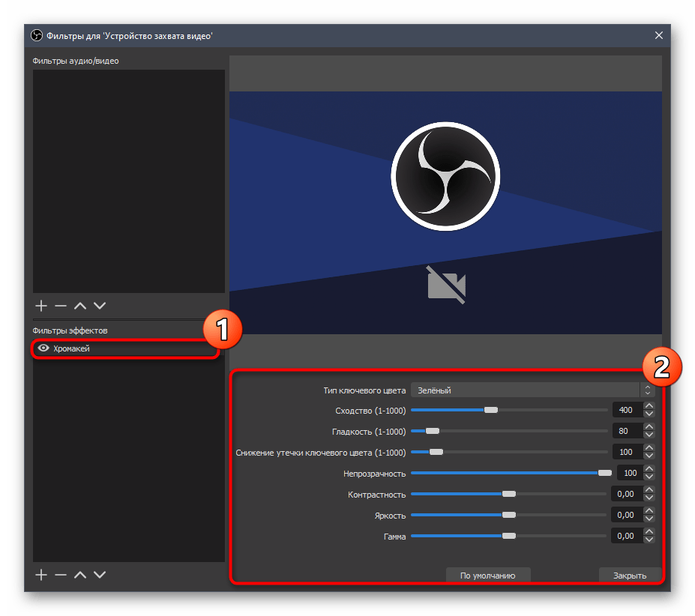This screenshot has height=616, width=695.
Task: Increase Непрозрачность value with up arrow
Action: coord(649,469)
